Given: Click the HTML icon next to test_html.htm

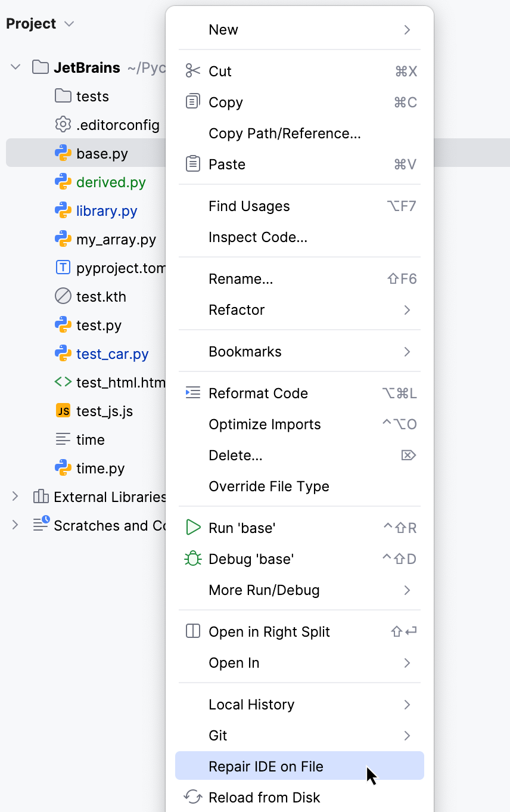Looking at the screenshot, I should 63,382.
